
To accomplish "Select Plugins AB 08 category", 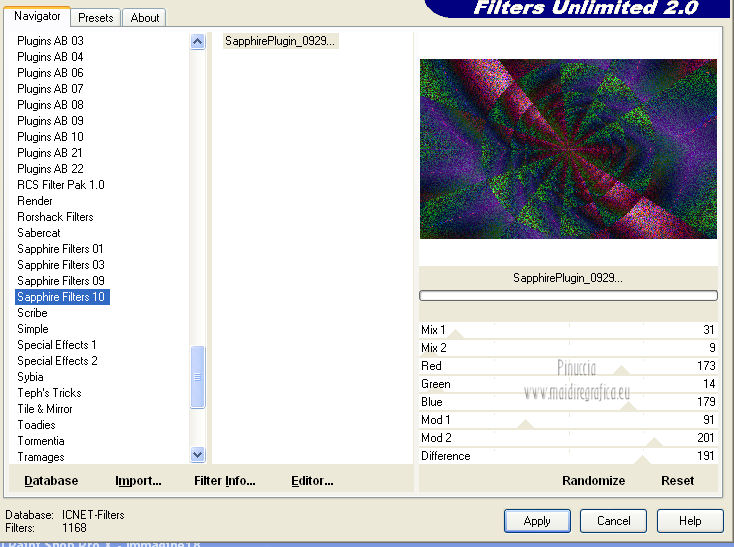I will pos(51,104).
